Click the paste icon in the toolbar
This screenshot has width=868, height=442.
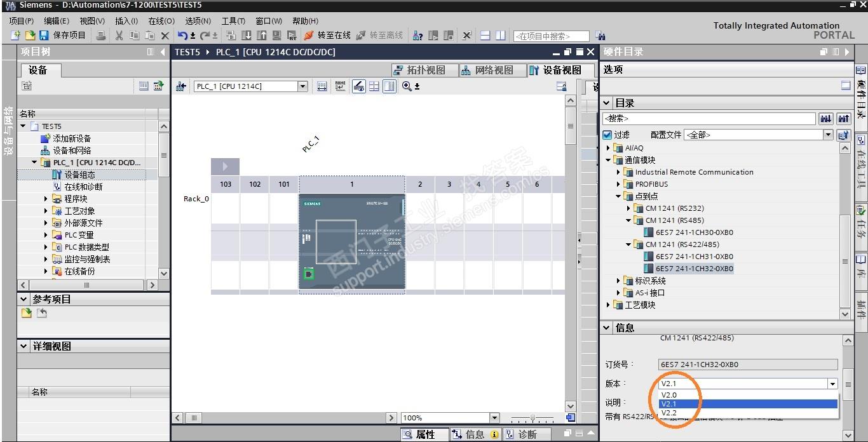[x=149, y=36]
